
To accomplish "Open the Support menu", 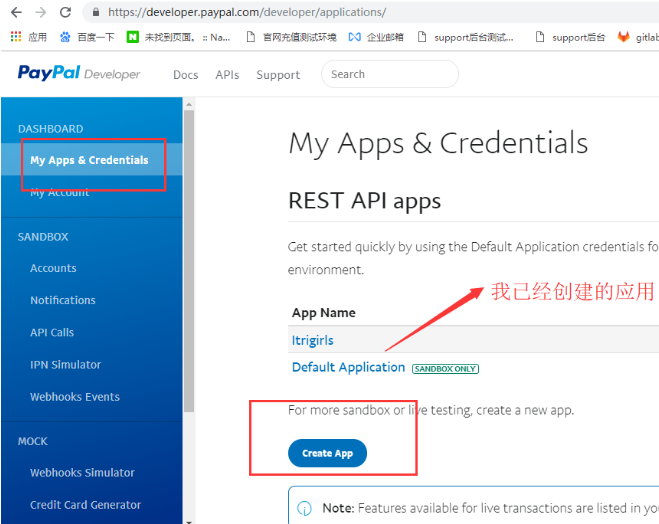I will (x=278, y=75).
